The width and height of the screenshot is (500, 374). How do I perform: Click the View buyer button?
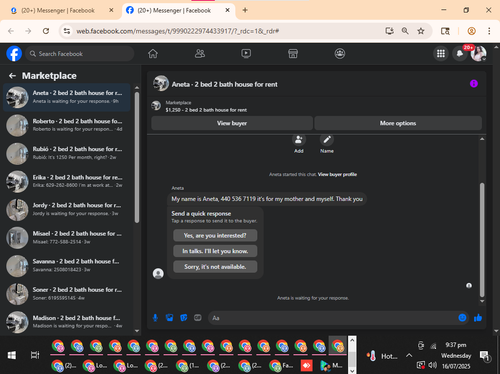point(232,123)
